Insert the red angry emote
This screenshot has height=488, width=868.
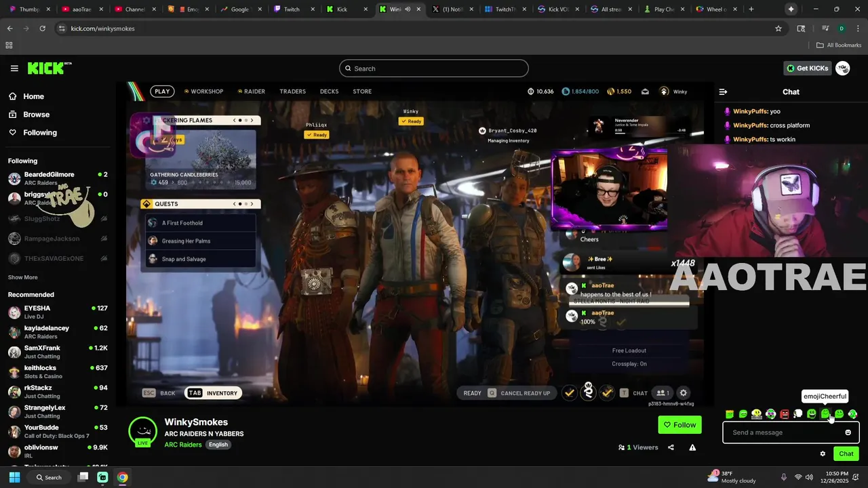(x=785, y=414)
